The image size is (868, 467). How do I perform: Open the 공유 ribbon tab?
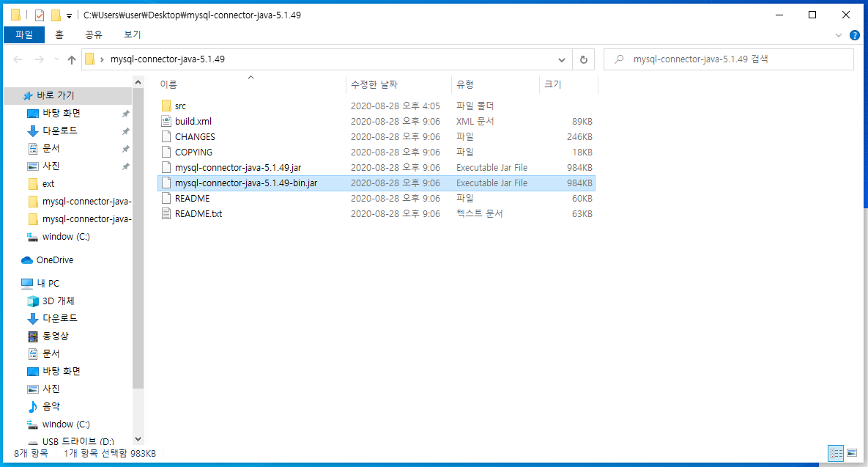pyautogui.click(x=94, y=35)
